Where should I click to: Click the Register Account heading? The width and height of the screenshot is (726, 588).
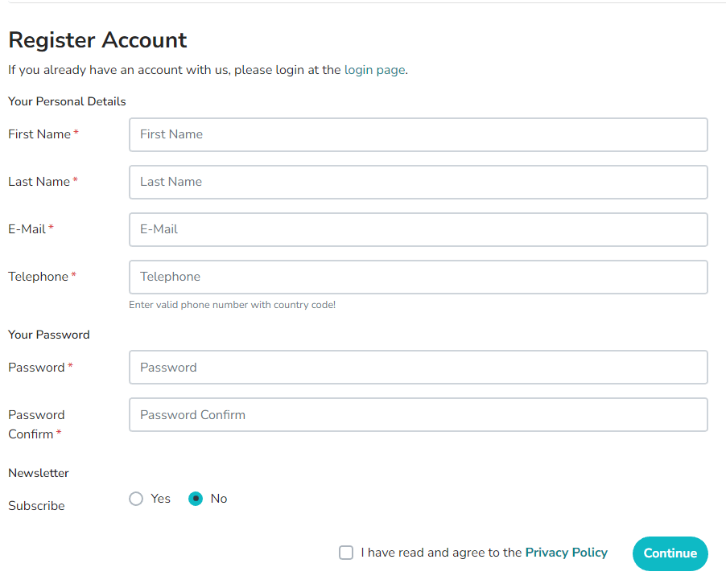point(97,39)
